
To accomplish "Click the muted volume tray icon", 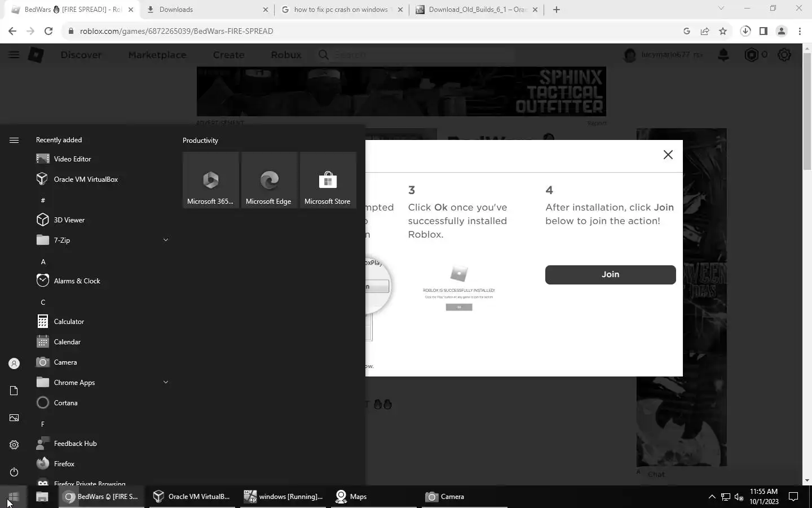I will 739,497.
